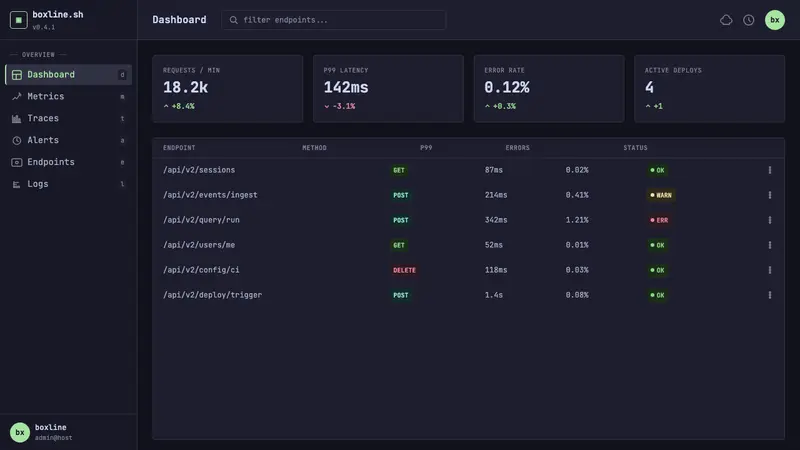Open the /api/v2/deploy/trigger endpoint
Screen dimensions: 800x450
pos(212,295)
